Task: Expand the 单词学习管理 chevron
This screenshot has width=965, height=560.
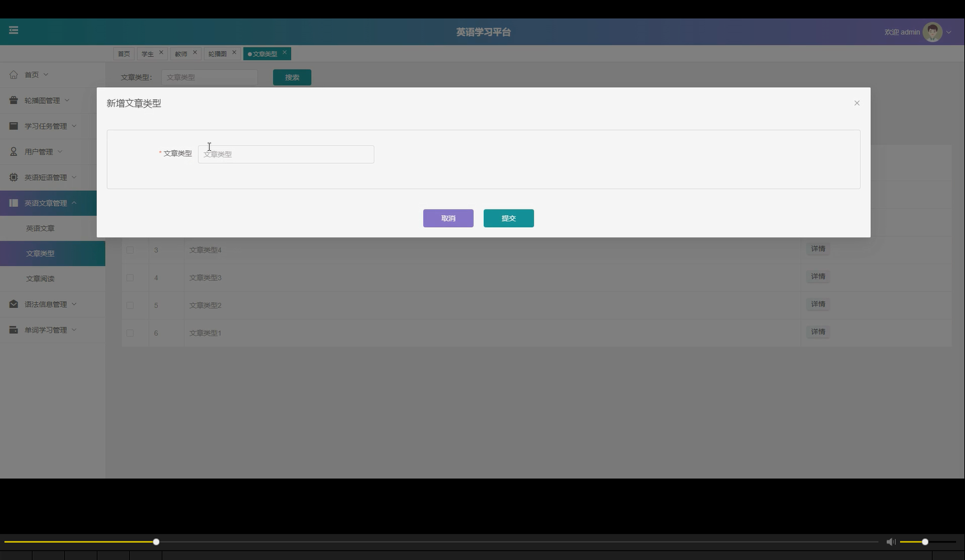Action: [74, 330]
